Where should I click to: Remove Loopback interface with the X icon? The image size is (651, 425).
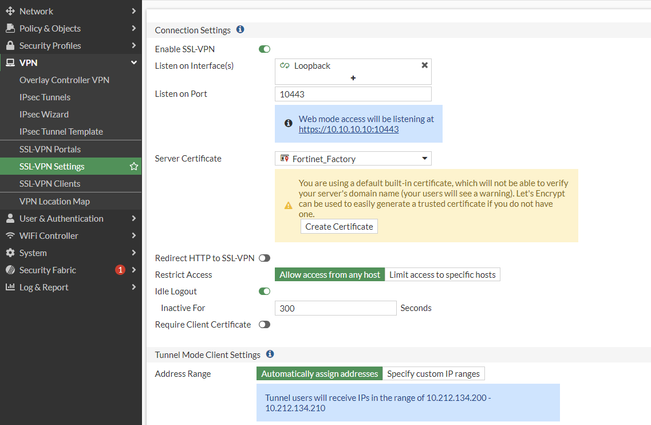click(x=424, y=65)
